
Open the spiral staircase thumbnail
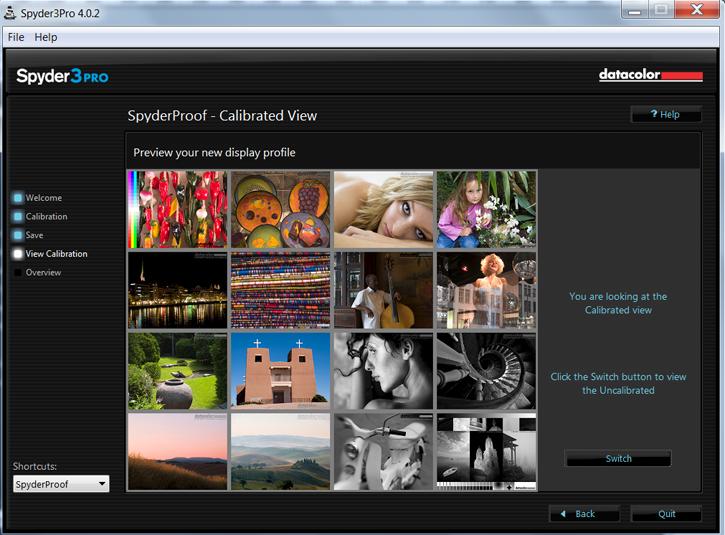pos(486,371)
